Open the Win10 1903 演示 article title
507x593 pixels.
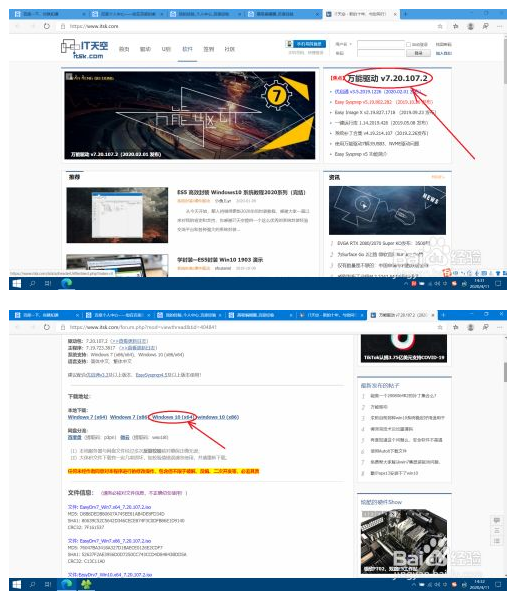(x=220, y=259)
